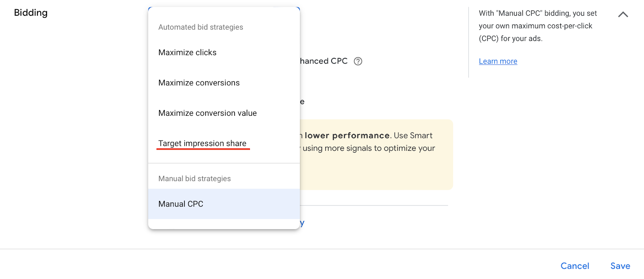Click the partially hidden blue link below the notice
Image resolution: width=644 pixels, height=279 pixels.
(x=302, y=223)
